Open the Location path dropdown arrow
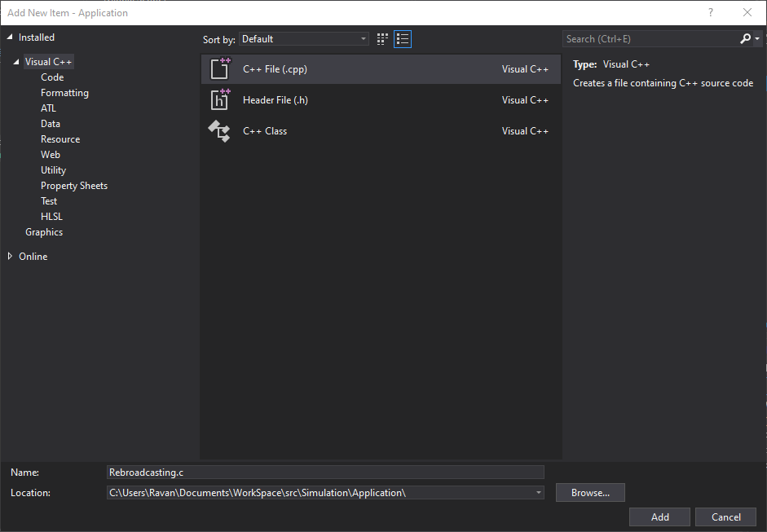Screen dimensions: 767x532 [538, 492]
